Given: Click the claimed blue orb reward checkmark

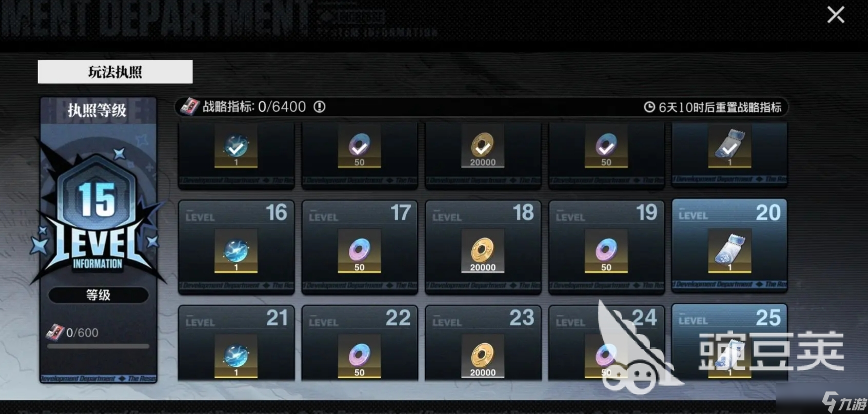Looking at the screenshot, I should point(236,146).
